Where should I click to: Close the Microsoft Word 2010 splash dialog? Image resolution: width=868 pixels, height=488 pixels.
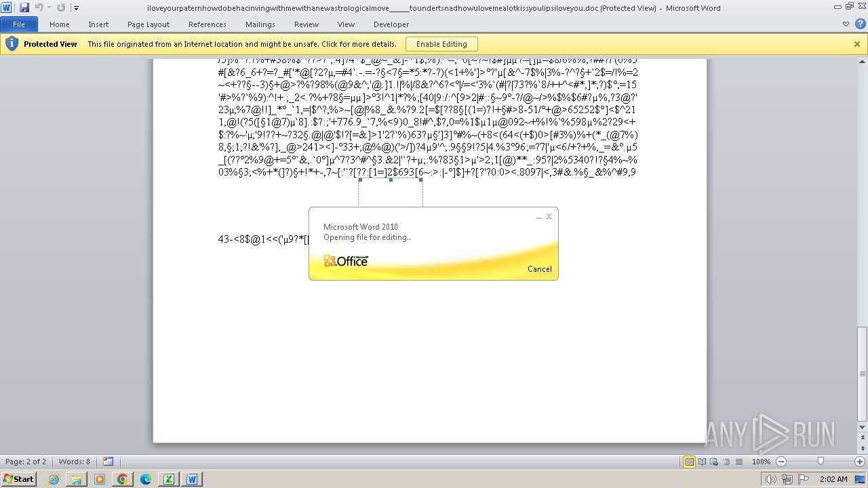(x=549, y=216)
